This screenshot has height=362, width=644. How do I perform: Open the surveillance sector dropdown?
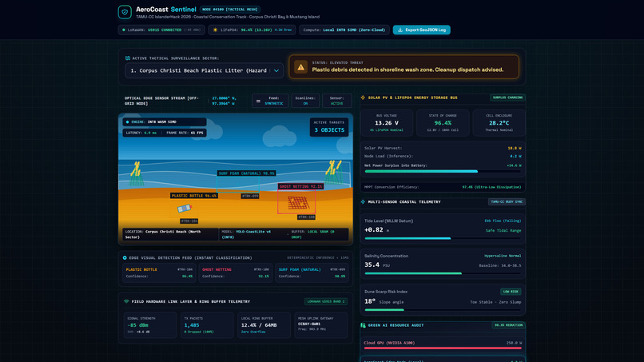(x=204, y=70)
